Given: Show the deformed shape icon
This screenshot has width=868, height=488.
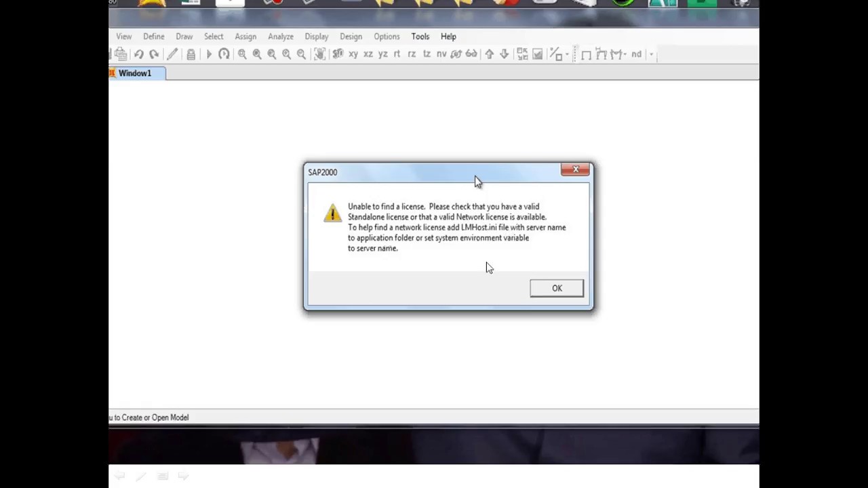Looking at the screenshot, I should (601, 54).
